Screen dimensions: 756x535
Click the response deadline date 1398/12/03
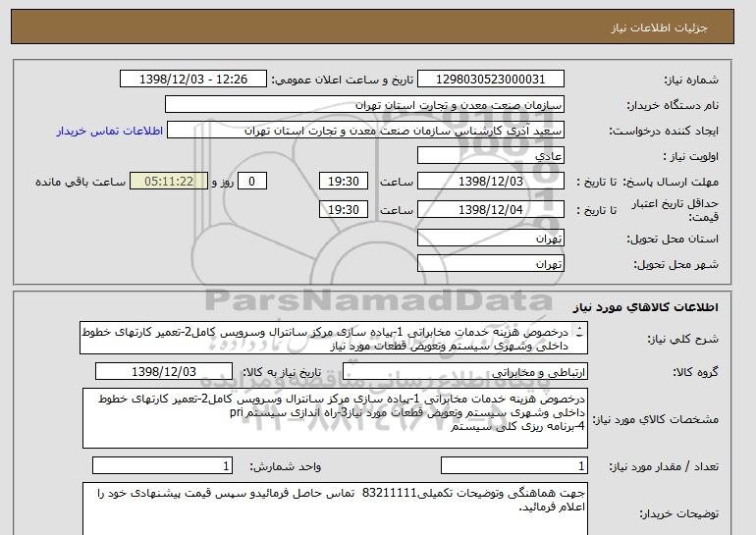[x=490, y=182]
